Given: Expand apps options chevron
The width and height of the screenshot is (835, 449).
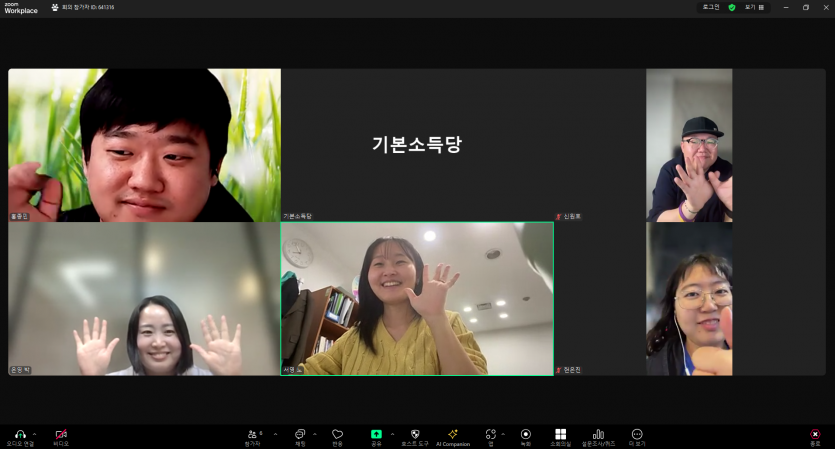Looking at the screenshot, I should [x=503, y=434].
